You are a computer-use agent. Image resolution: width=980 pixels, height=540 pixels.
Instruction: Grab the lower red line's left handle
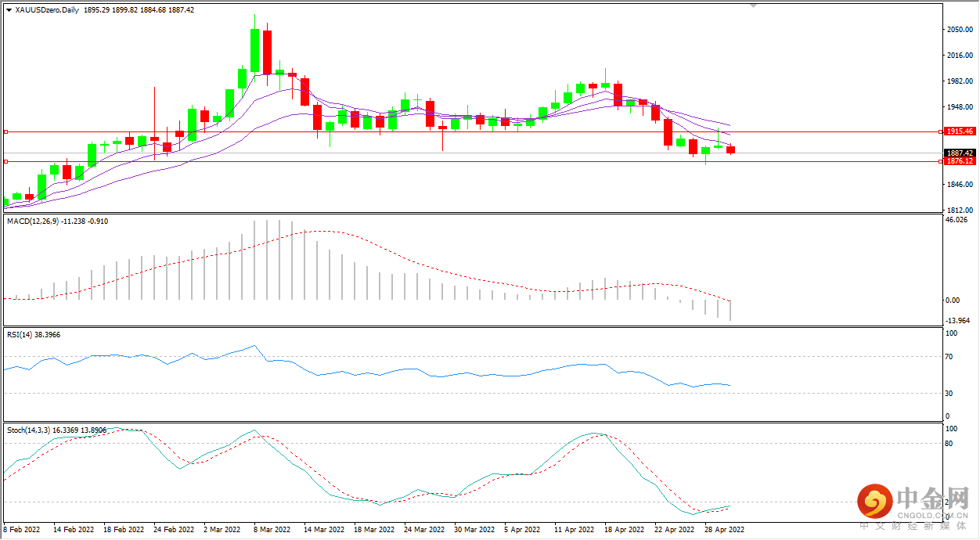click(x=5, y=161)
